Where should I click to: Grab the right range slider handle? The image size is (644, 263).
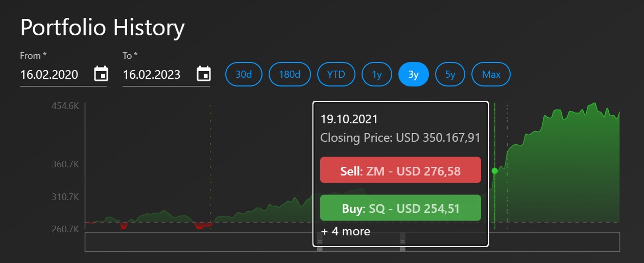point(402,242)
